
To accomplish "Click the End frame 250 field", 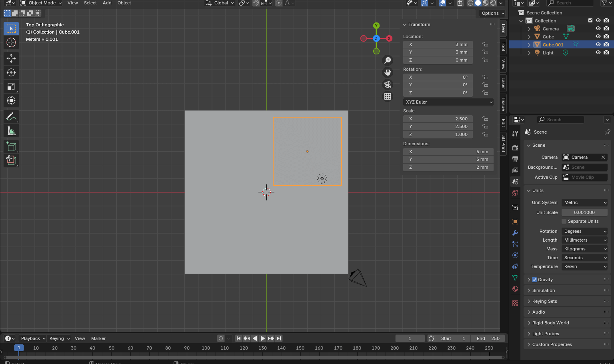I will [x=488, y=338].
